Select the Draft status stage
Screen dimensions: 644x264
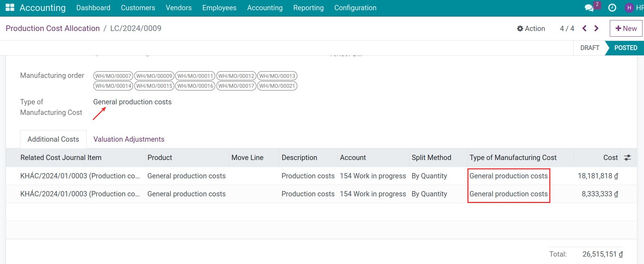click(590, 48)
